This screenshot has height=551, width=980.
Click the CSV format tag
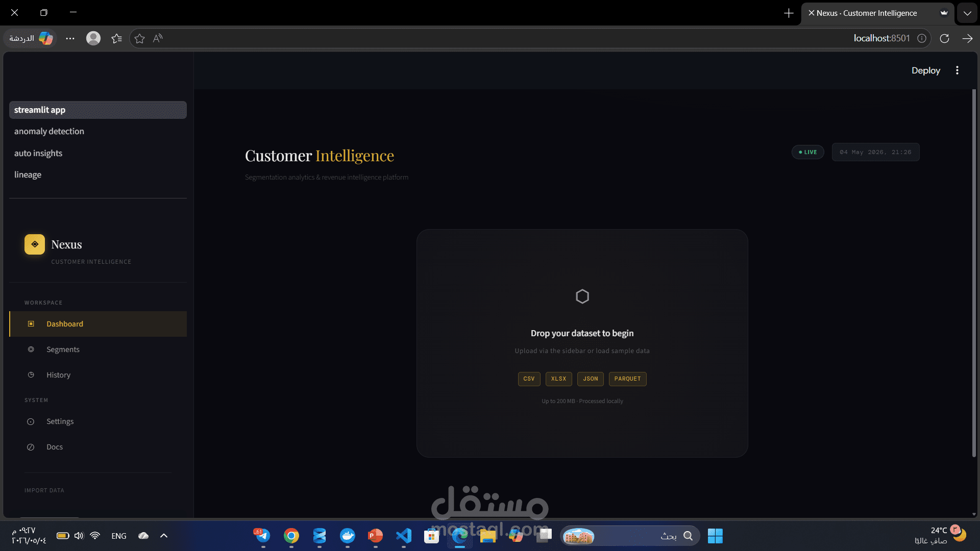(529, 379)
